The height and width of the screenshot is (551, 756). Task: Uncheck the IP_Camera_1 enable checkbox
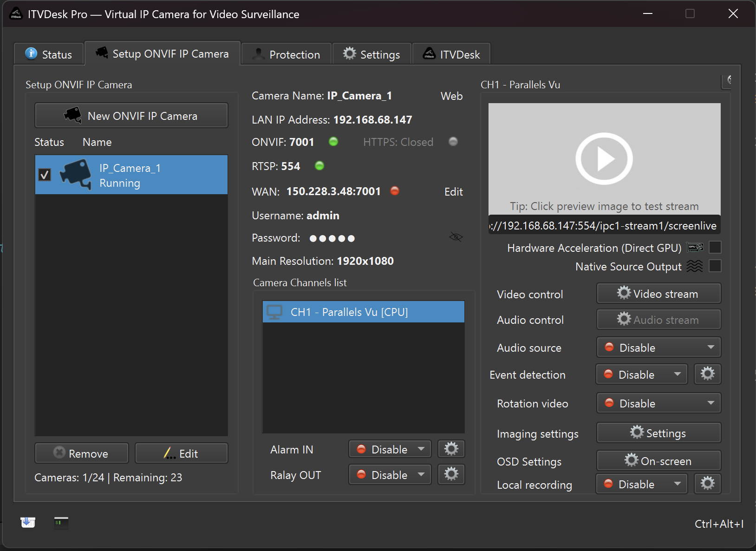point(45,175)
